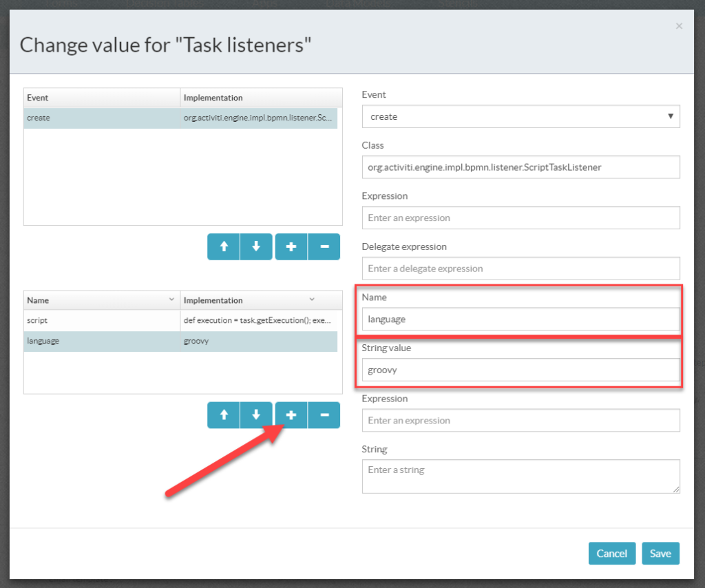Close the Task listeners dialog

pos(679,26)
